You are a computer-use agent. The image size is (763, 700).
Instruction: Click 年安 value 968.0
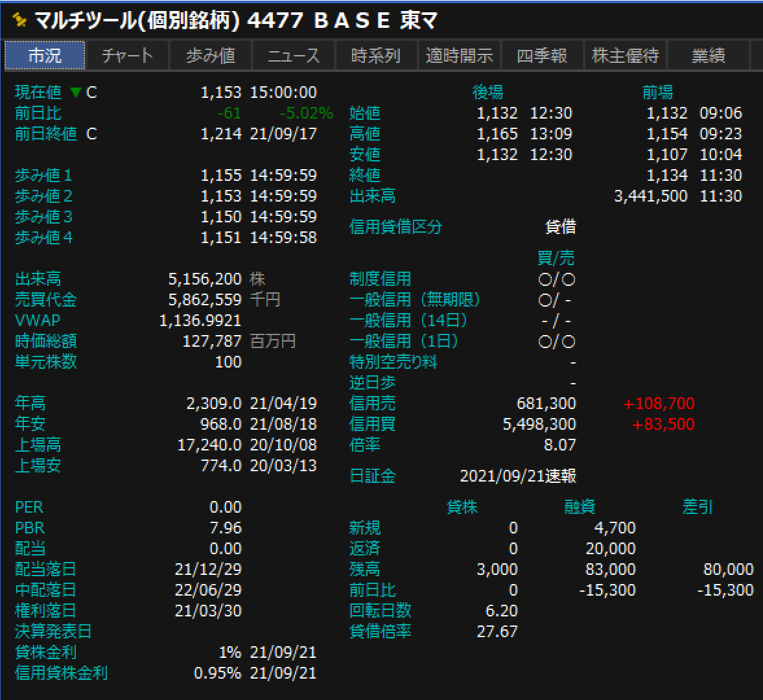tap(221, 424)
